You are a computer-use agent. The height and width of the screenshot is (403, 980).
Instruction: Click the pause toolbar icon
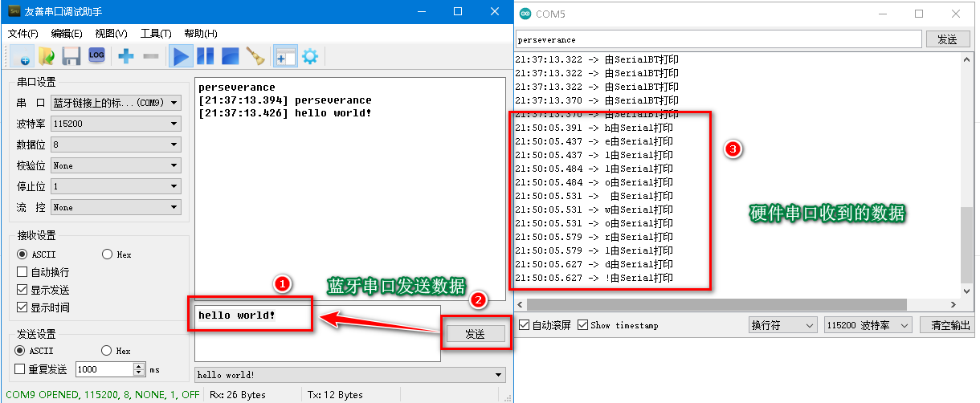pos(206,56)
